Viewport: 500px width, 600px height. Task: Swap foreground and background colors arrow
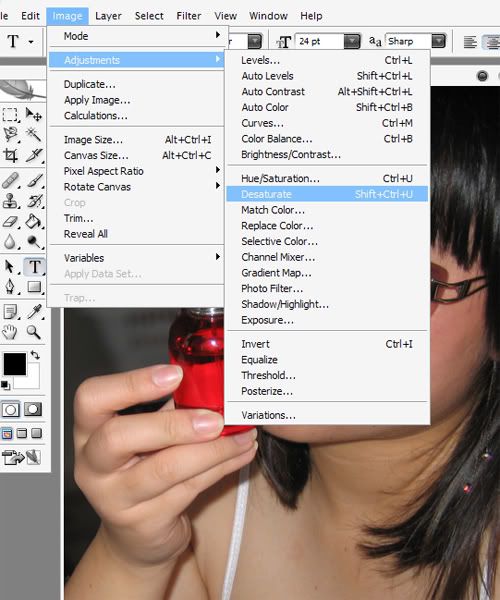pos(35,355)
